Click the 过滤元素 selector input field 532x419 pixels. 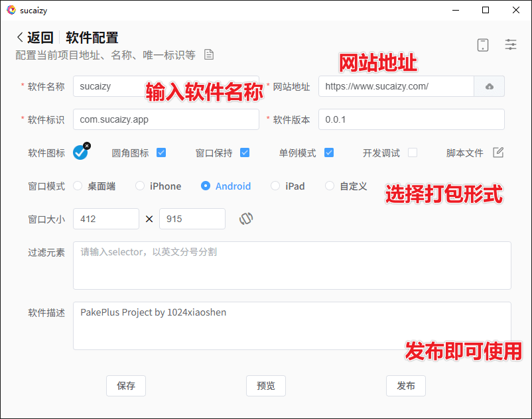[292, 265]
